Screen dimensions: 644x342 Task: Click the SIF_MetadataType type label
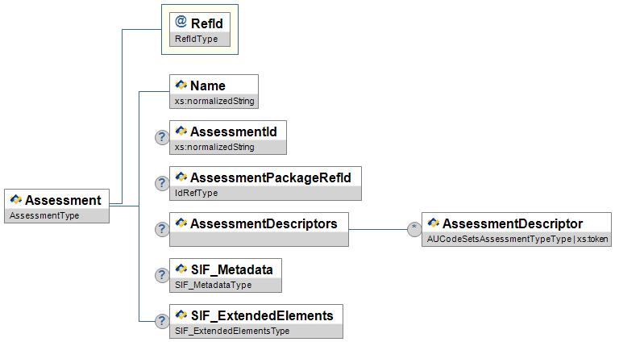click(214, 285)
